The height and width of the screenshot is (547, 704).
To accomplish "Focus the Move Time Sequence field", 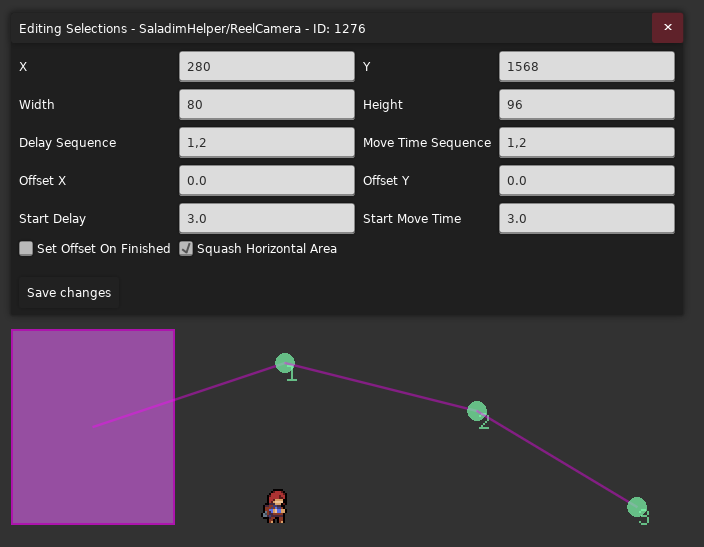I will [586, 142].
